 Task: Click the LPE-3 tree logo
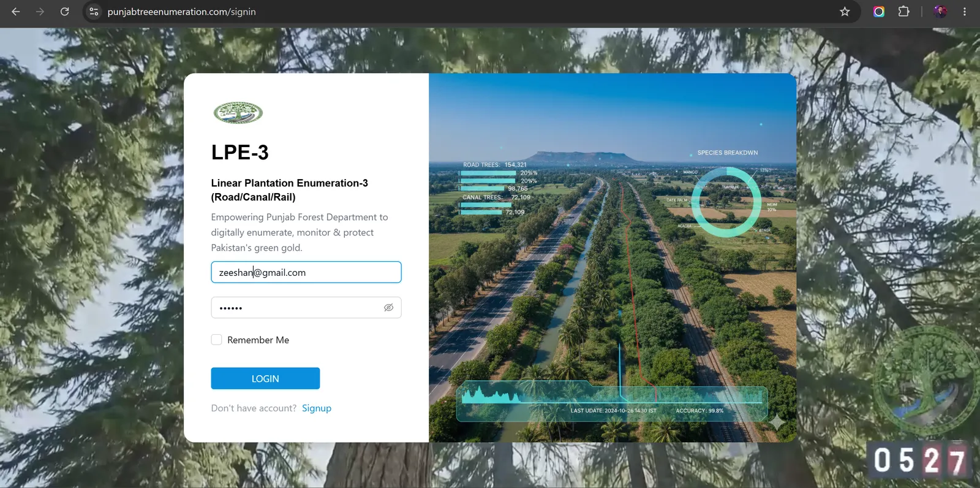pyautogui.click(x=238, y=113)
